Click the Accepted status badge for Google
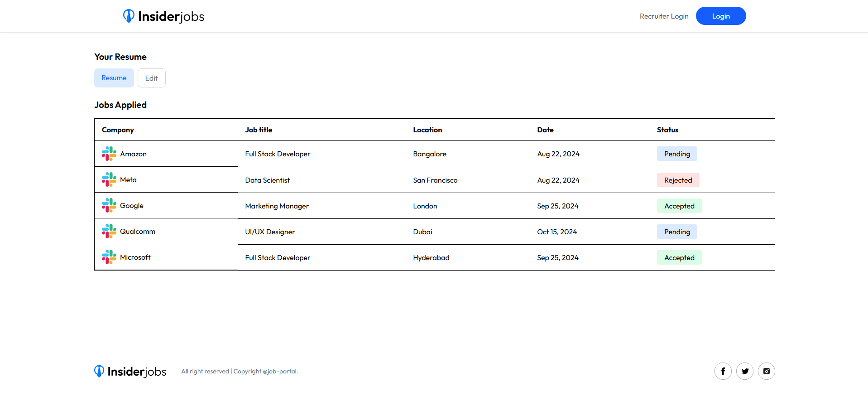Viewport: 868px width, 416px height. pyautogui.click(x=679, y=206)
